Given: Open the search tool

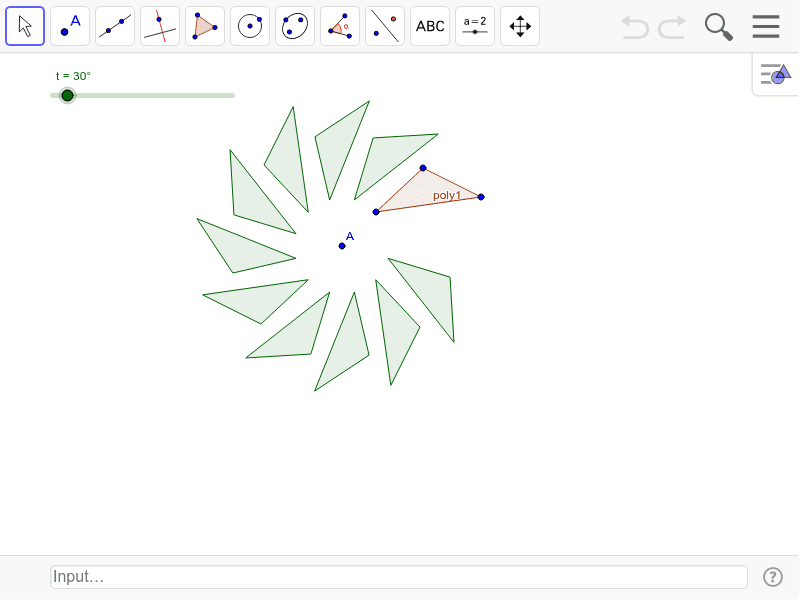Looking at the screenshot, I should tap(718, 27).
